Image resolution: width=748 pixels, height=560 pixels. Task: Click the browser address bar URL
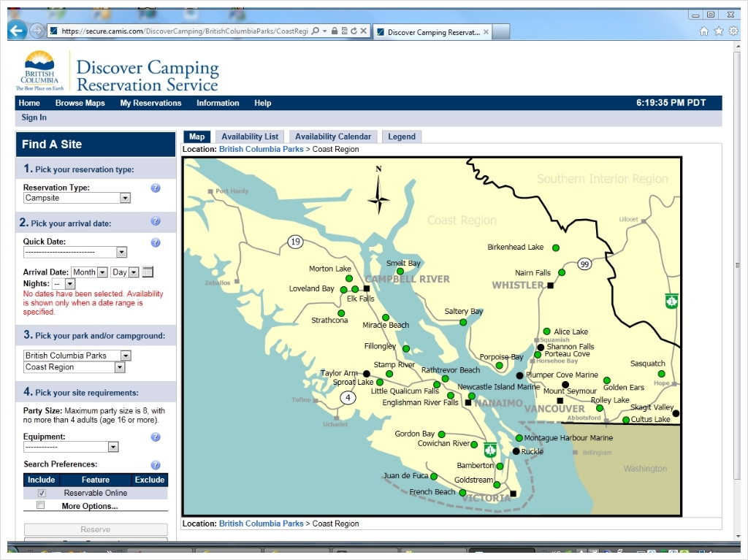point(184,31)
